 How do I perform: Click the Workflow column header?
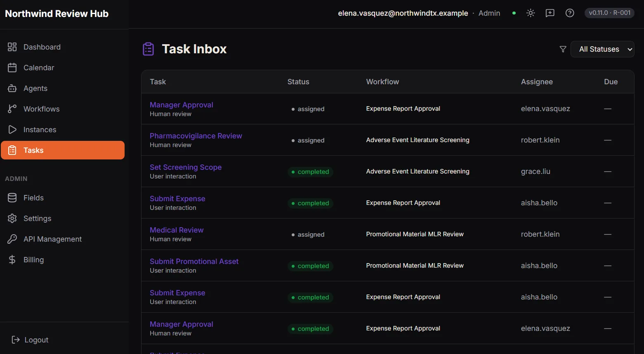[x=382, y=82]
